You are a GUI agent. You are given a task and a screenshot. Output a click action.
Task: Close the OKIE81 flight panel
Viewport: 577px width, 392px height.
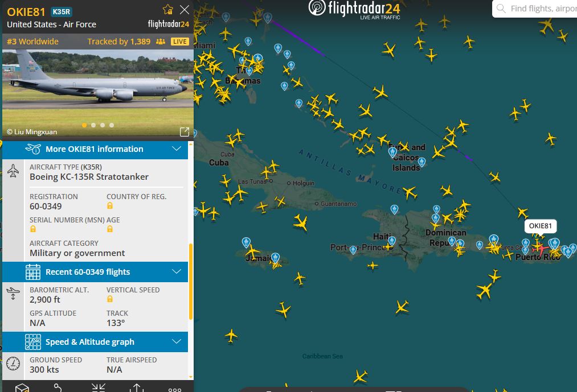pos(185,10)
